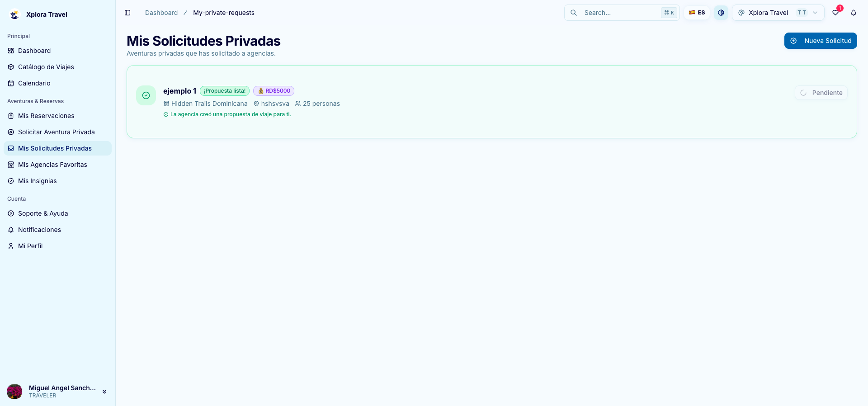Click the green check icon on ejemplo 1

point(146,95)
